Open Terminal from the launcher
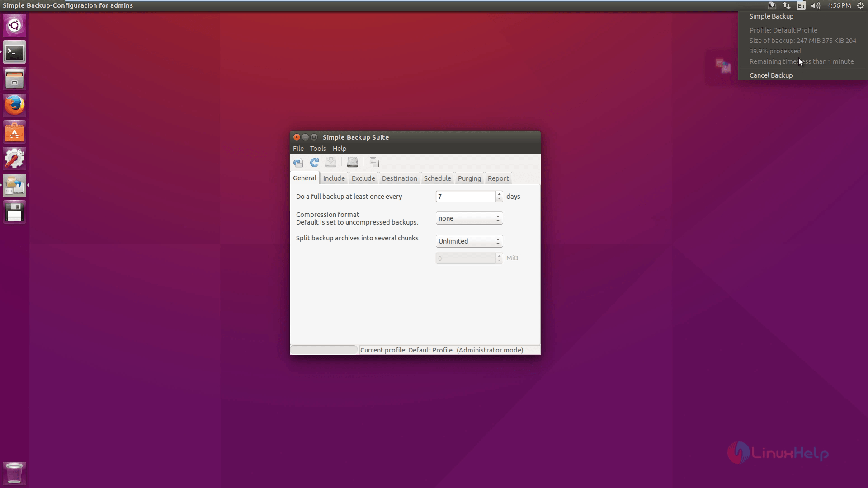Viewport: 868px width, 488px height. pyautogui.click(x=14, y=52)
